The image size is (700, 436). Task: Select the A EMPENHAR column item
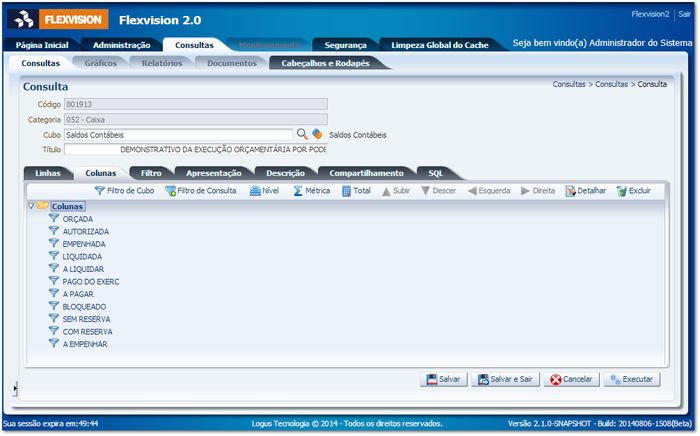pyautogui.click(x=84, y=344)
